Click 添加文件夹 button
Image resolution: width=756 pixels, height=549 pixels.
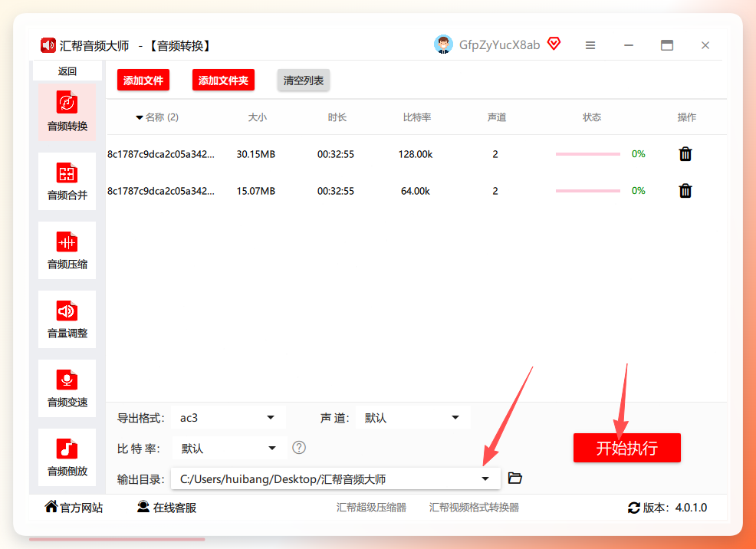click(x=223, y=80)
